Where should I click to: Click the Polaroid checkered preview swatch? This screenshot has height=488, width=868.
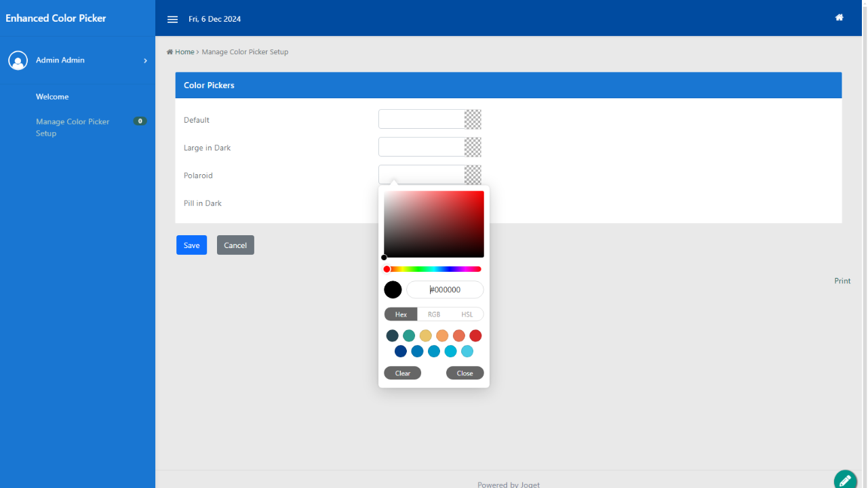click(x=473, y=174)
